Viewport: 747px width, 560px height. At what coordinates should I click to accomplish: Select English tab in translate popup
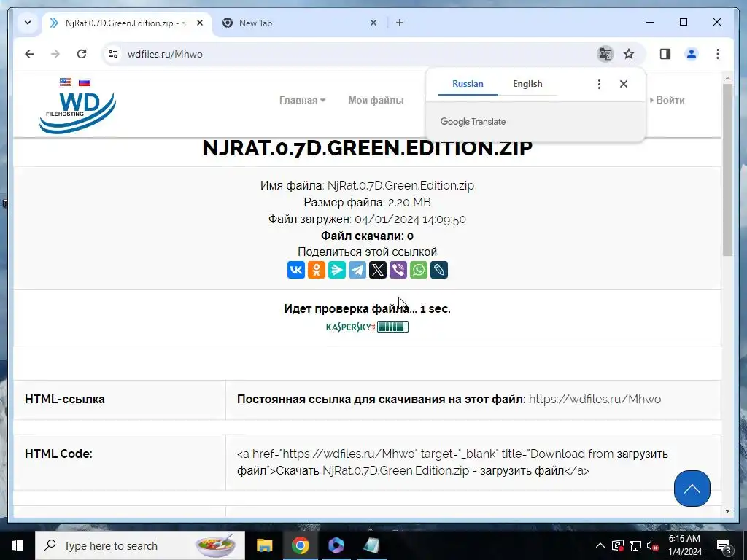[x=527, y=84]
